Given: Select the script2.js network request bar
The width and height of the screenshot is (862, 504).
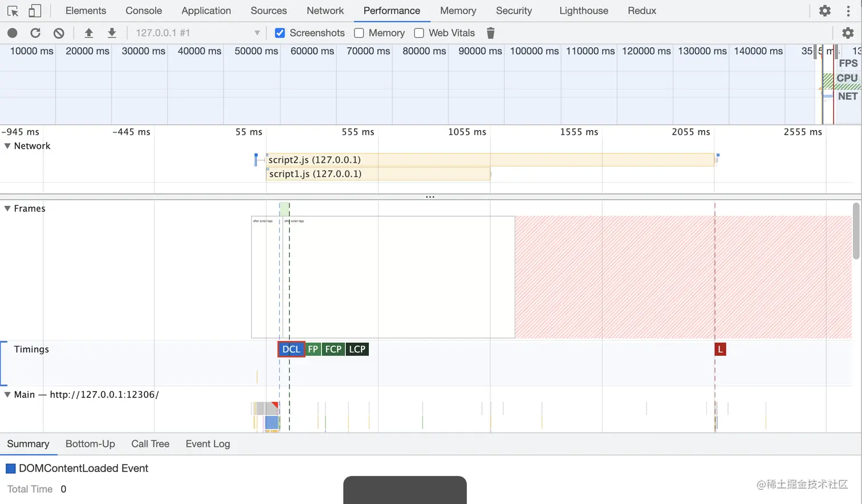Looking at the screenshot, I should (490, 160).
